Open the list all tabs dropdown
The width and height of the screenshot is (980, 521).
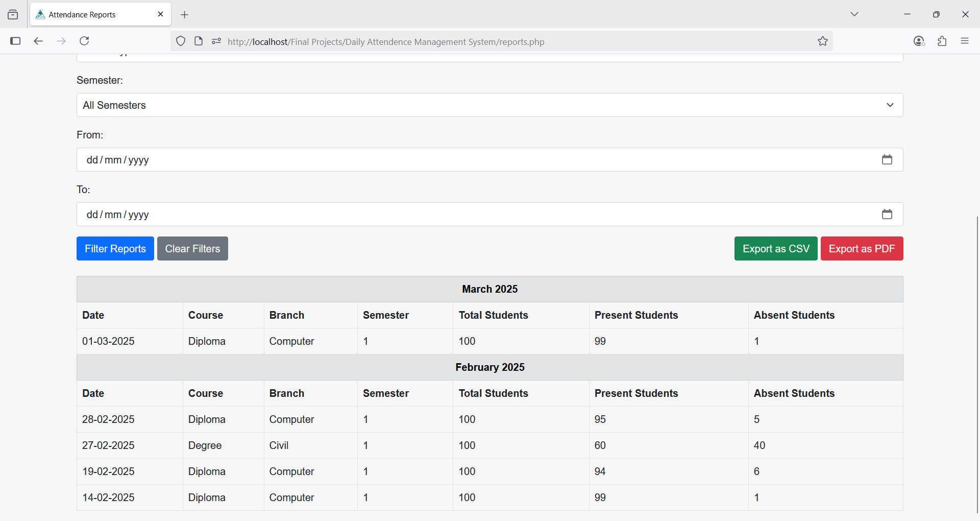[x=854, y=14]
